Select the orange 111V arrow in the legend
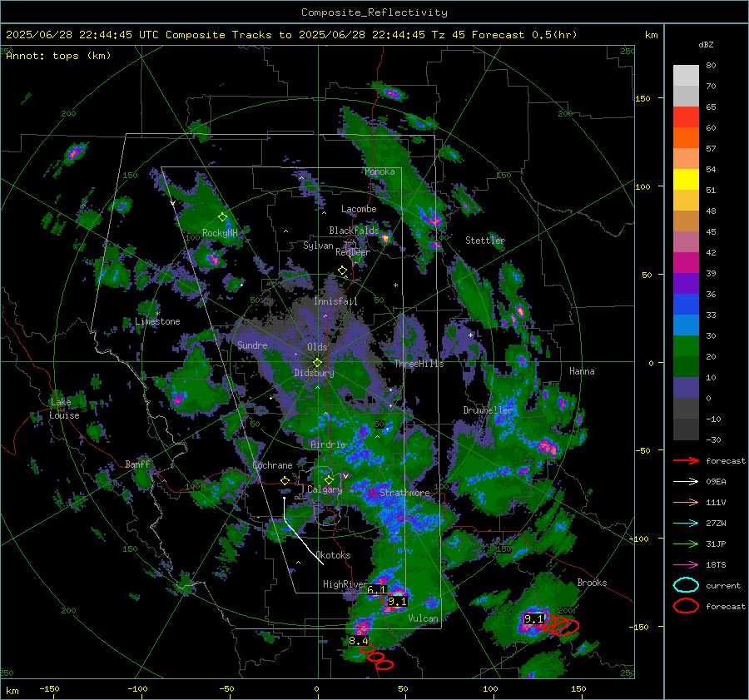The image size is (749, 700). pyautogui.click(x=686, y=502)
